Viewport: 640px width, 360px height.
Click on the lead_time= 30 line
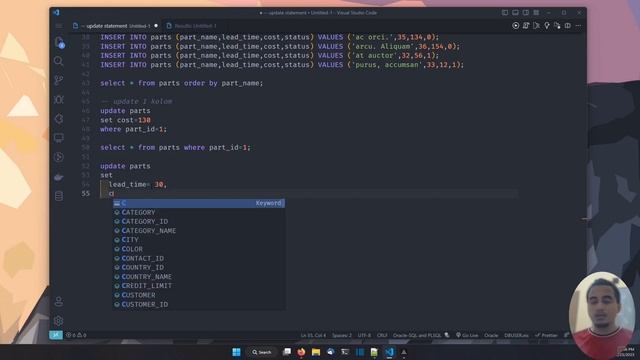click(138, 184)
